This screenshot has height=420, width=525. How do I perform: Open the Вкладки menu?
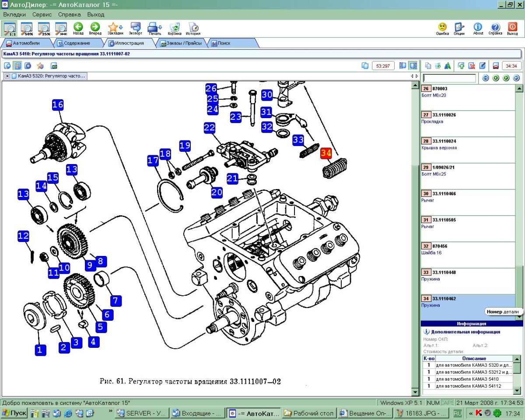(x=15, y=14)
